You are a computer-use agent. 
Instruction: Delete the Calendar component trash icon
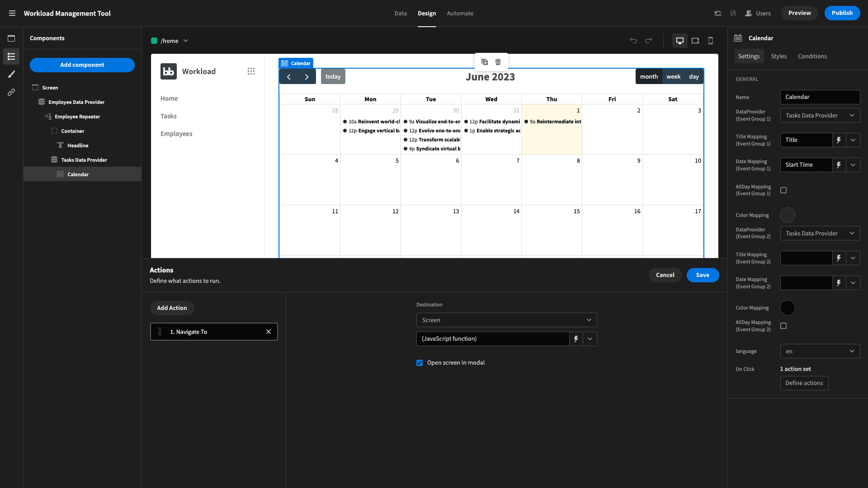(x=498, y=62)
